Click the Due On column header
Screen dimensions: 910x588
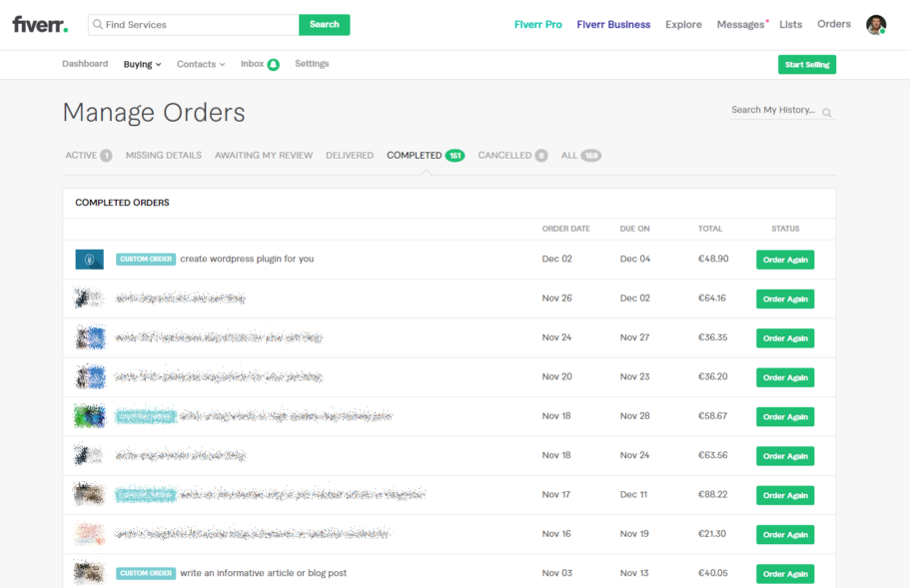point(634,229)
